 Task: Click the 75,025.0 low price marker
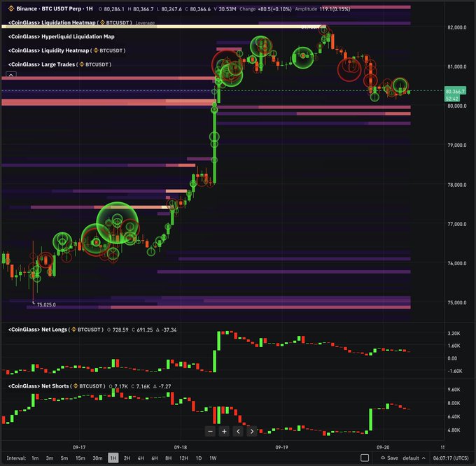tap(46, 304)
